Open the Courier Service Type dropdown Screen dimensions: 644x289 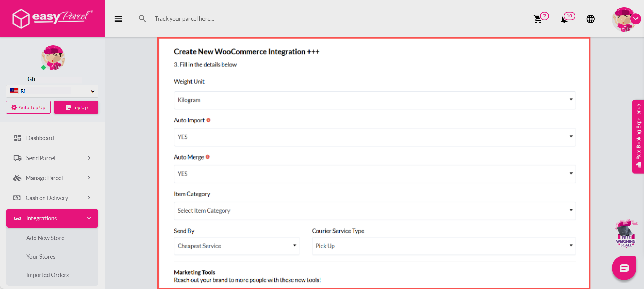coord(444,246)
